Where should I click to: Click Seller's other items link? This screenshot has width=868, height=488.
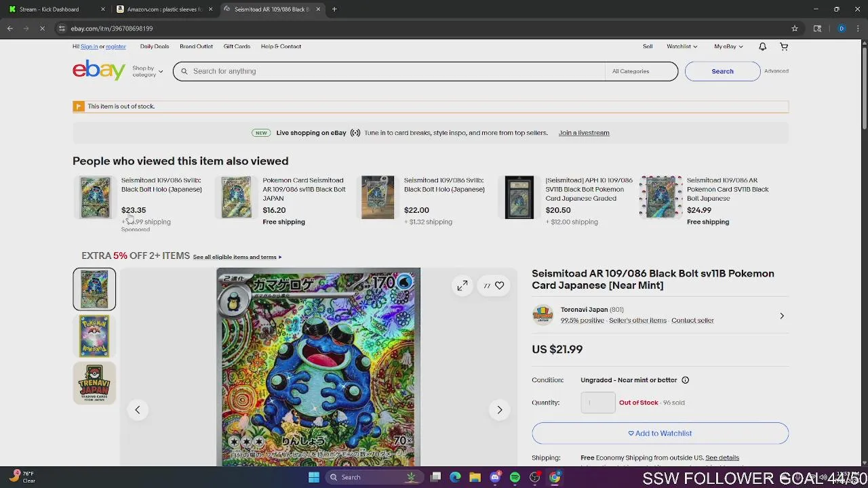(637, 321)
